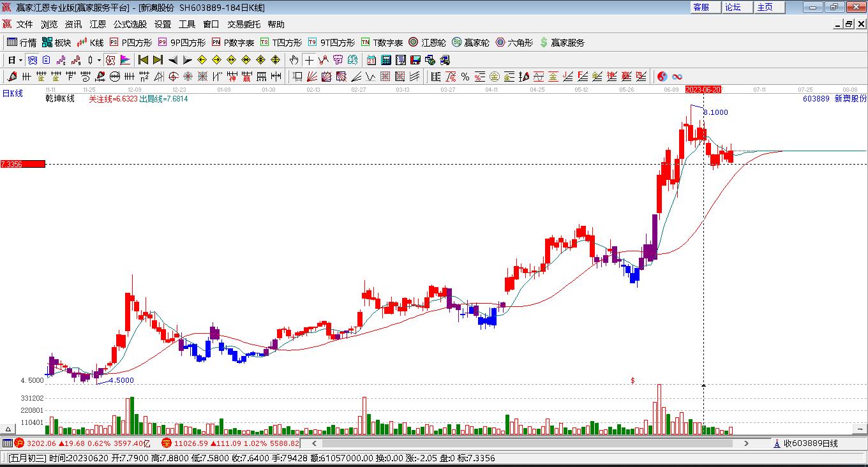Click the bottom scrollbar right arrow
Image resolution: width=868 pixels, height=467 pixels.
tap(747, 443)
